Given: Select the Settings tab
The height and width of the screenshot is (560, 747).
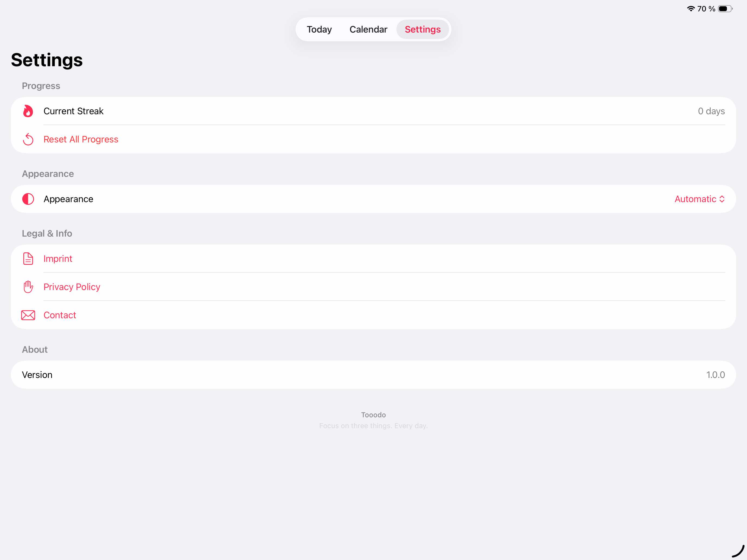Looking at the screenshot, I should coord(422,29).
